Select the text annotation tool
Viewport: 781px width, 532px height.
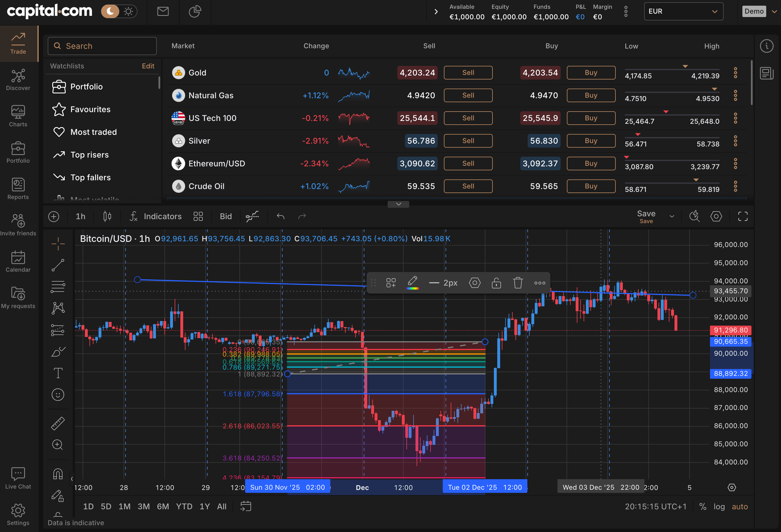(x=58, y=373)
